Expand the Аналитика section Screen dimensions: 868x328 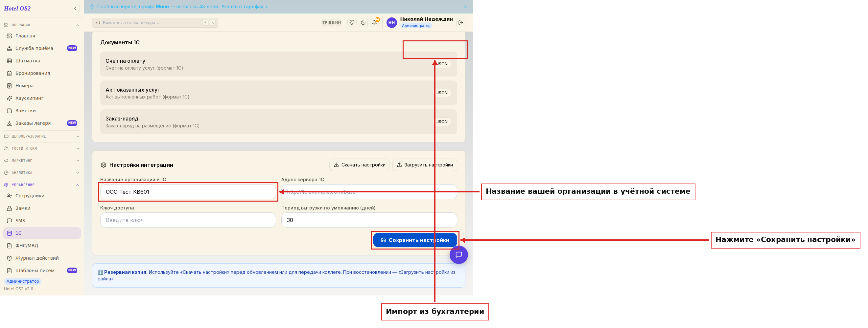pos(42,173)
